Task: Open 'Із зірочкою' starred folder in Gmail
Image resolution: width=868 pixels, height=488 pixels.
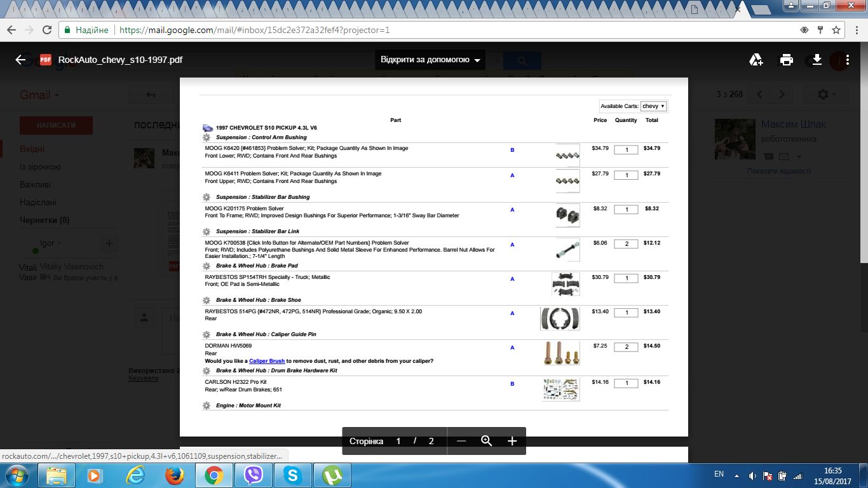Action: [x=41, y=166]
